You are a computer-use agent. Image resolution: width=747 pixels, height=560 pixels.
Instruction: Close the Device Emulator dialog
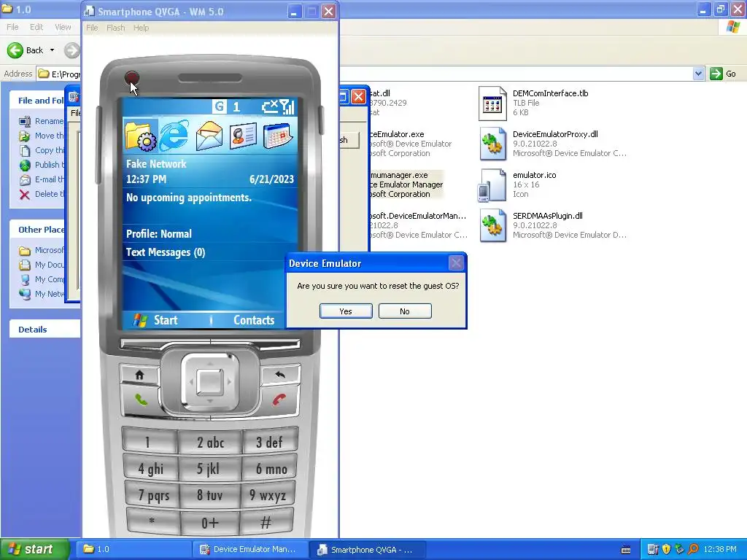tap(456, 262)
